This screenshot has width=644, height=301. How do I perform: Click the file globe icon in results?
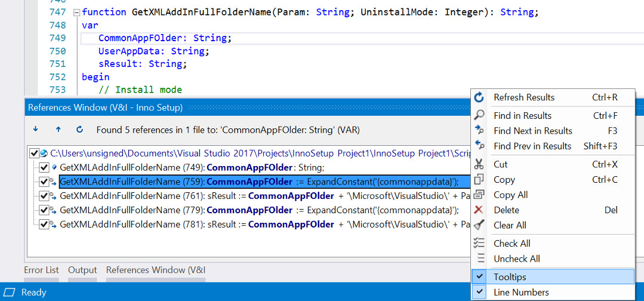(x=44, y=153)
